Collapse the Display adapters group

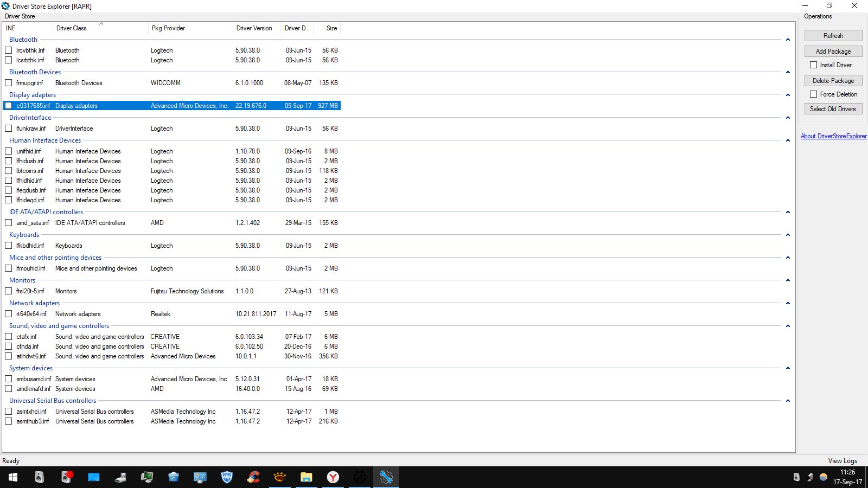(788, 95)
